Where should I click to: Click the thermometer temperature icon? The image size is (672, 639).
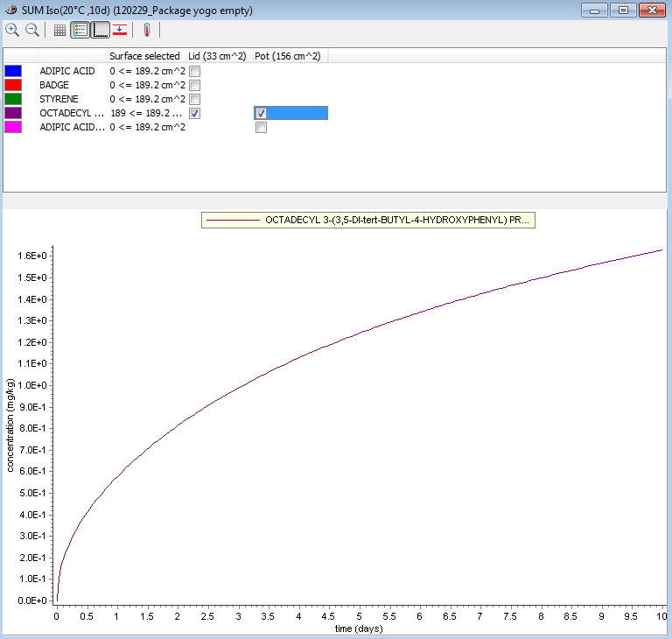(147, 30)
